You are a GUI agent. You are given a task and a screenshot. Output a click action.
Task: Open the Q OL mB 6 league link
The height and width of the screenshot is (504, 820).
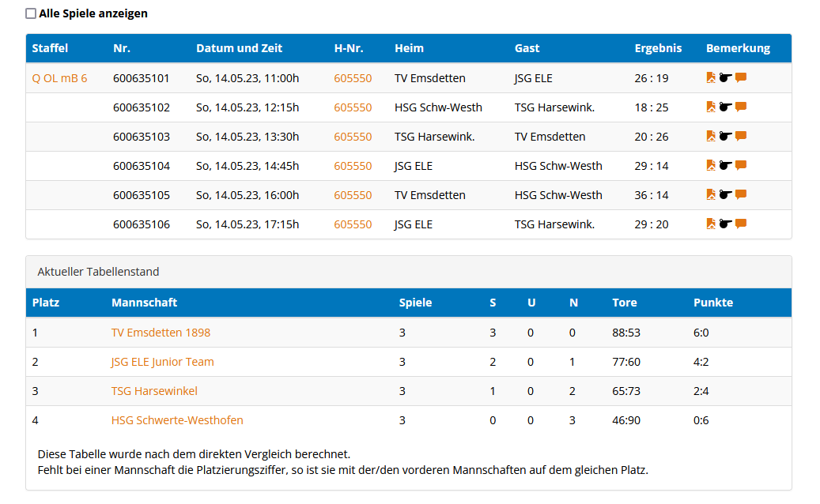[59, 78]
